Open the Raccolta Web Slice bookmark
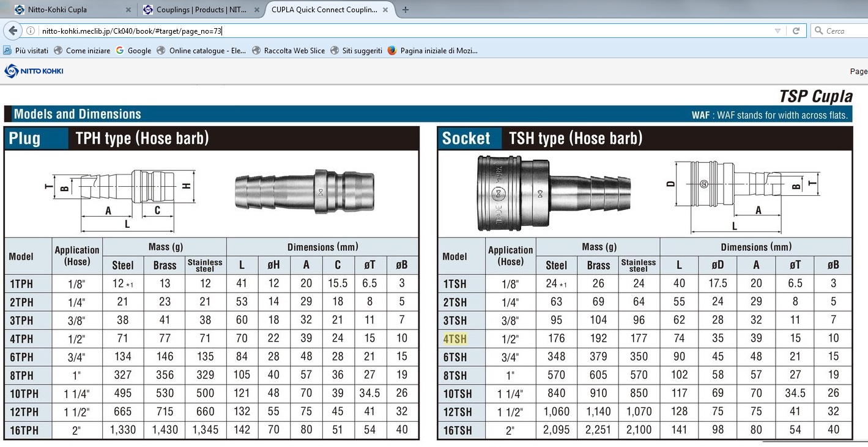 [x=288, y=51]
